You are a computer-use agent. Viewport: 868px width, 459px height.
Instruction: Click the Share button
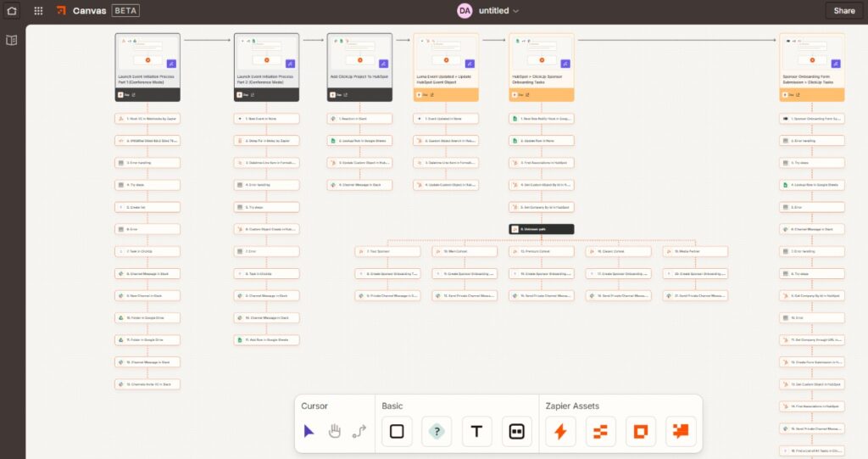point(843,11)
